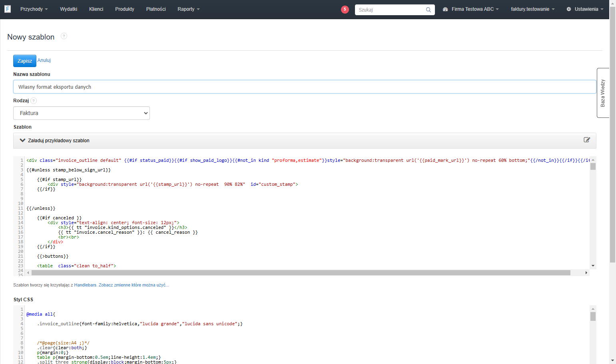Open the Przychody dropdown menu

[34, 9]
